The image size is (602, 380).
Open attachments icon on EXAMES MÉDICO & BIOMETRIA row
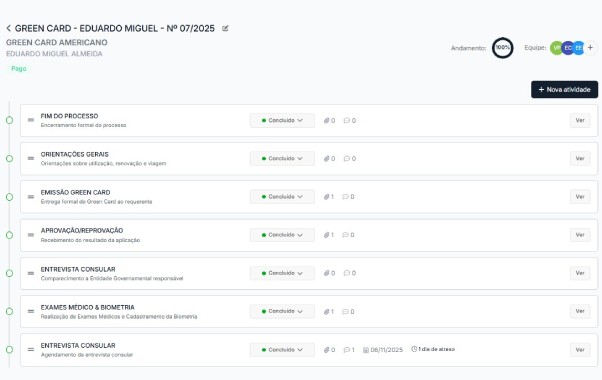(326, 312)
